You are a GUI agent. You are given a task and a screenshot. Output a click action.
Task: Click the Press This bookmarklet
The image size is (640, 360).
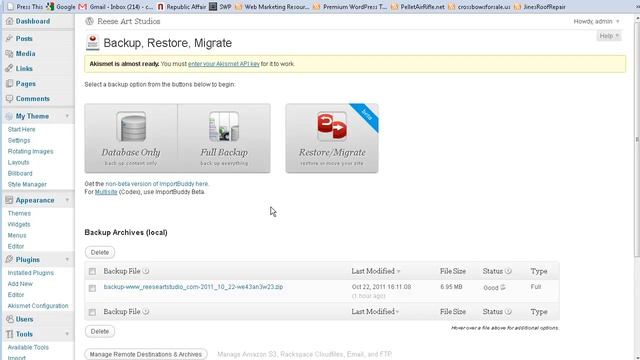point(25,7)
